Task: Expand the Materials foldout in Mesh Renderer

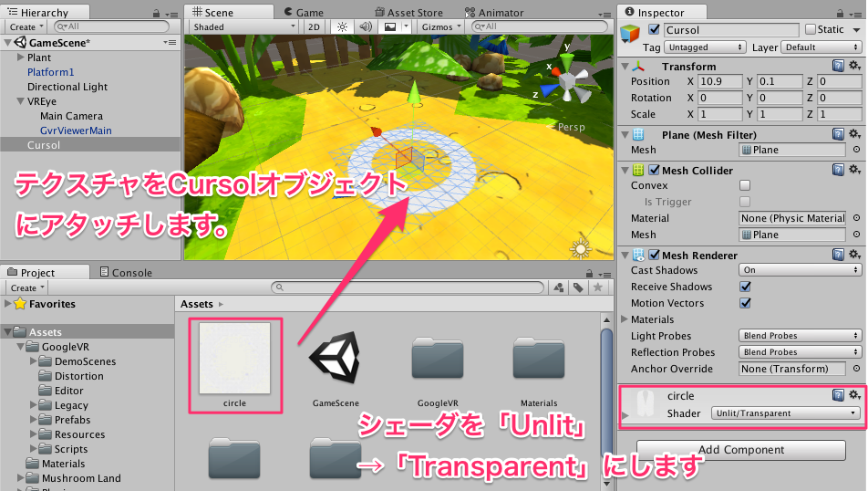Action: tap(625, 319)
